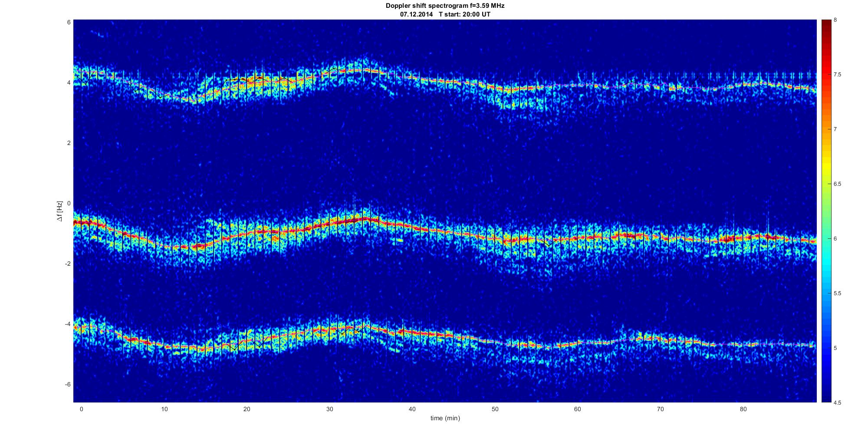Click the y-axis tick label '6'
Screen dimensions: 868x432
click(69, 22)
